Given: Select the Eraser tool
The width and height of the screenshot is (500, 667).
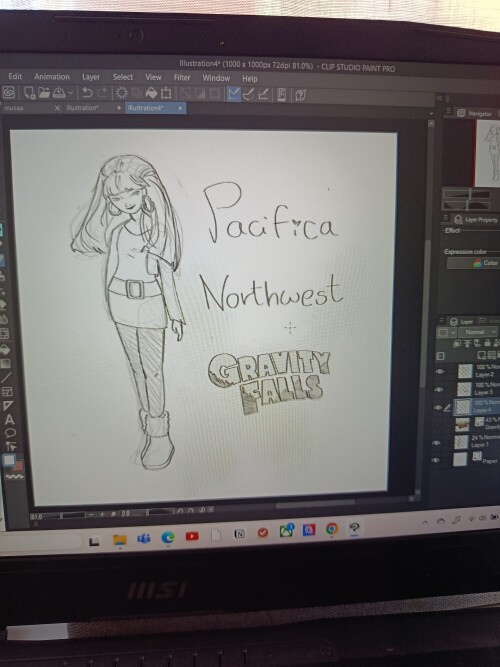Looking at the screenshot, I should point(3,305).
